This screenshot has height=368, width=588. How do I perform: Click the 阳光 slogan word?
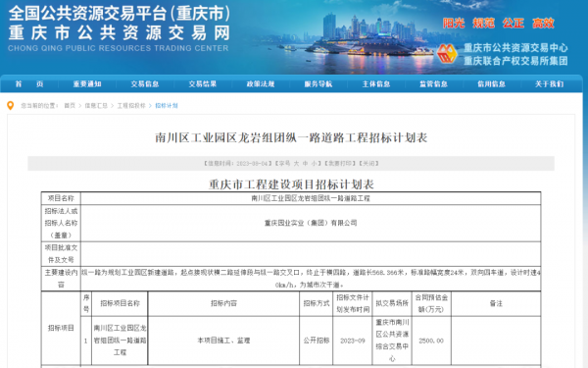click(x=454, y=24)
